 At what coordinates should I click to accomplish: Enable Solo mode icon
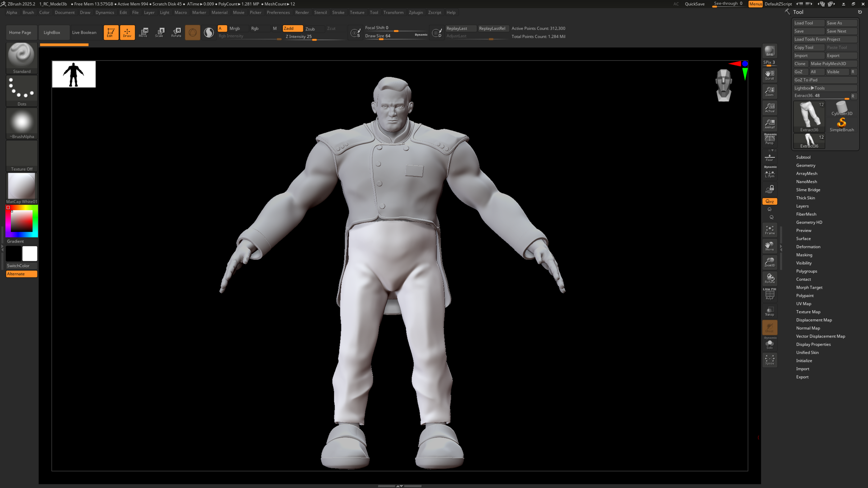769,344
